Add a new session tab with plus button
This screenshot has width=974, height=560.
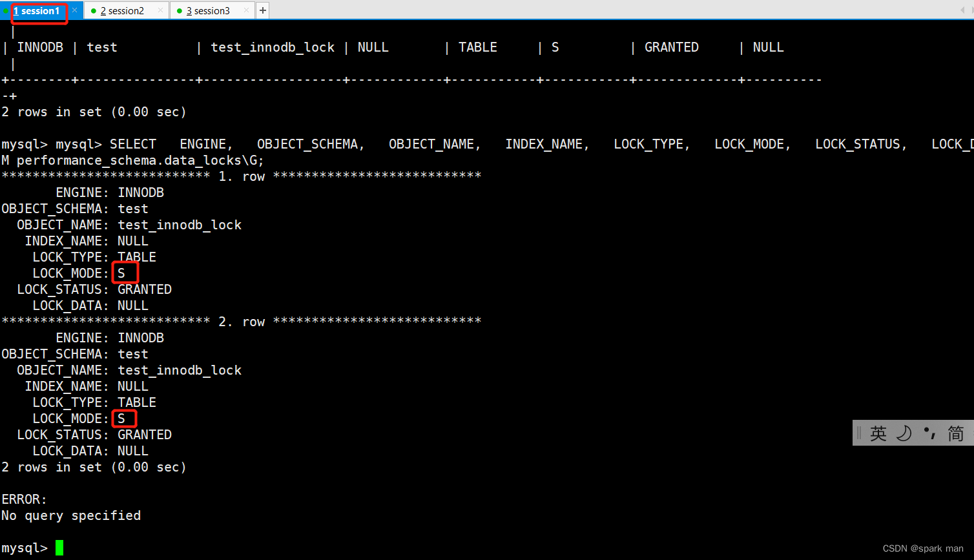[x=262, y=11]
